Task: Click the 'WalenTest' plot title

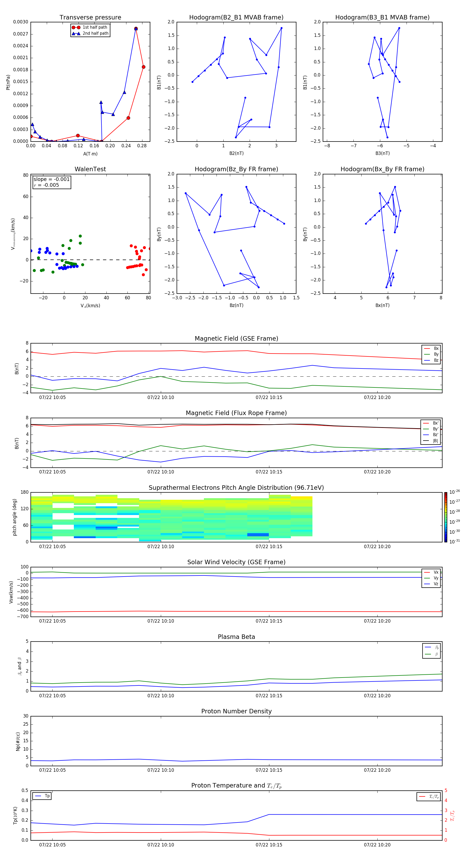Action: coord(90,169)
